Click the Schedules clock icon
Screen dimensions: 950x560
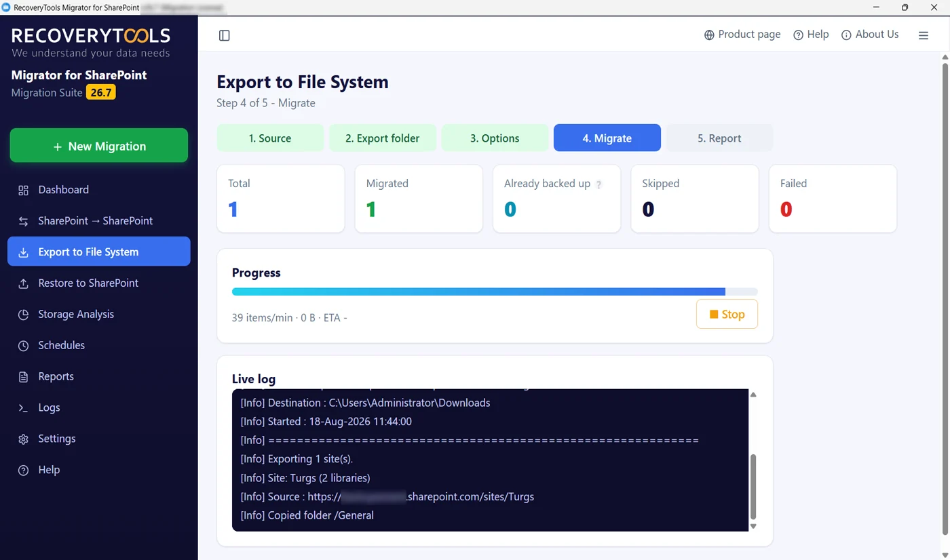23,346
